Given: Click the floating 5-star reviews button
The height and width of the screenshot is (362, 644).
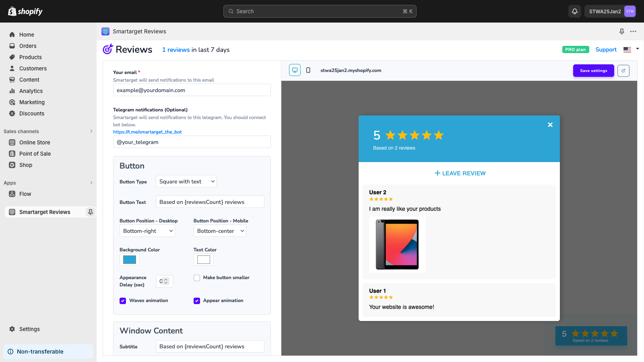Looking at the screenshot, I should pyautogui.click(x=591, y=336).
